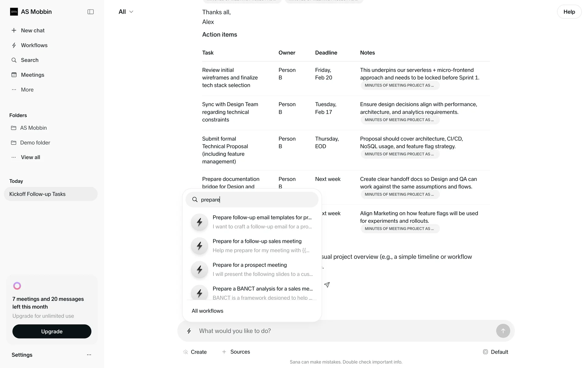This screenshot has height=368, width=588.
Task: Click the workflow lightning icon in message box
Action: tap(189, 331)
